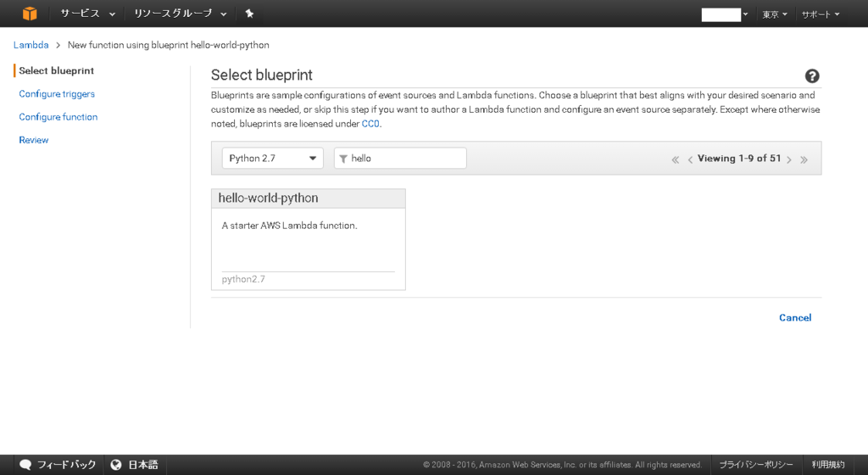Go to last page of blueprints
This screenshot has width=868, height=475.
(804, 159)
